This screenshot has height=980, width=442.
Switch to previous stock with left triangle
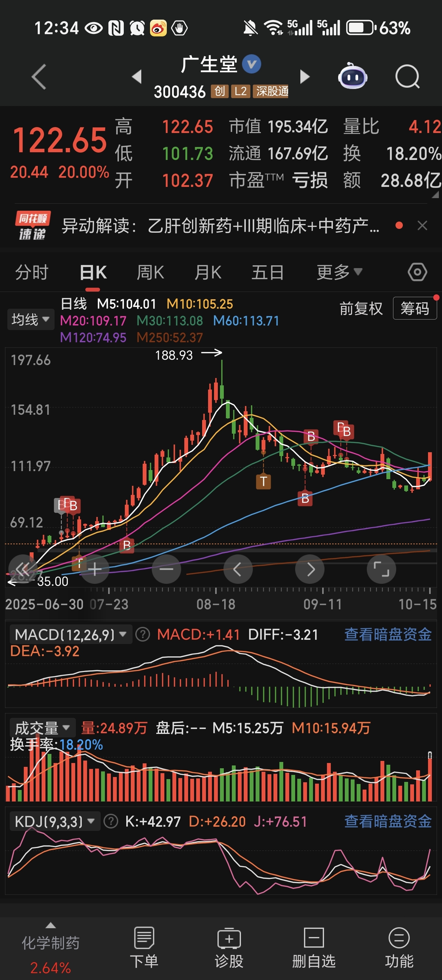point(137,76)
